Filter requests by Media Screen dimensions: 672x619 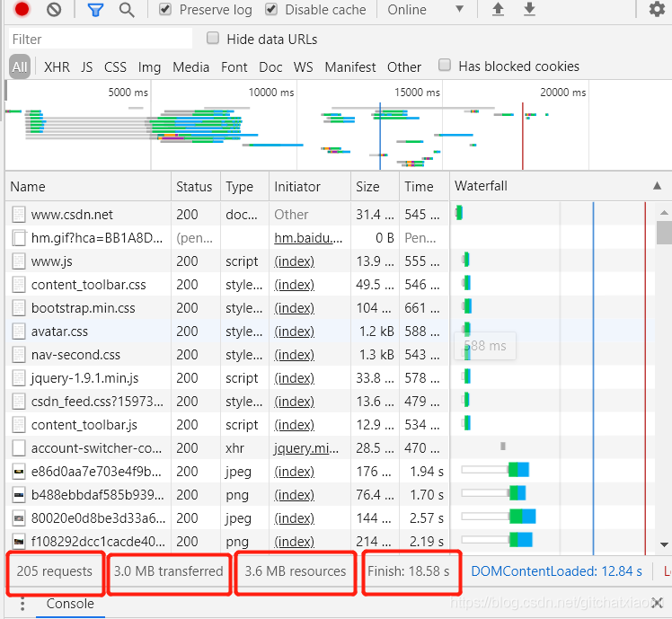pos(190,66)
